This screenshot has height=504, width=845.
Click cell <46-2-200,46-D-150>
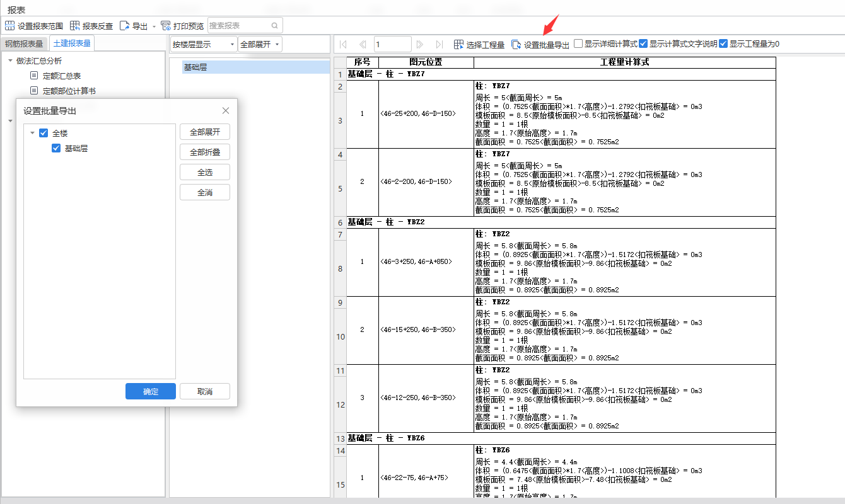[x=426, y=182]
